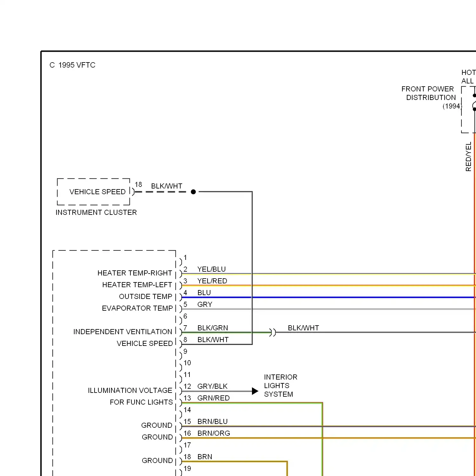Click the RED/YEL vertical wire label

[x=468, y=156]
